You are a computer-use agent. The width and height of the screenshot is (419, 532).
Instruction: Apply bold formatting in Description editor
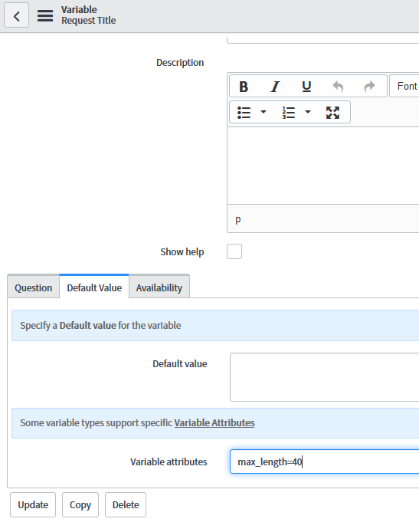tap(244, 87)
